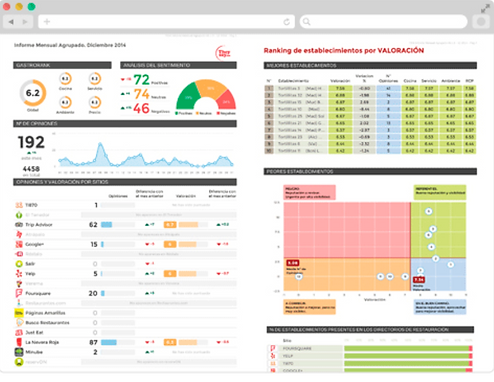Click the Precio score ring

tap(95, 102)
